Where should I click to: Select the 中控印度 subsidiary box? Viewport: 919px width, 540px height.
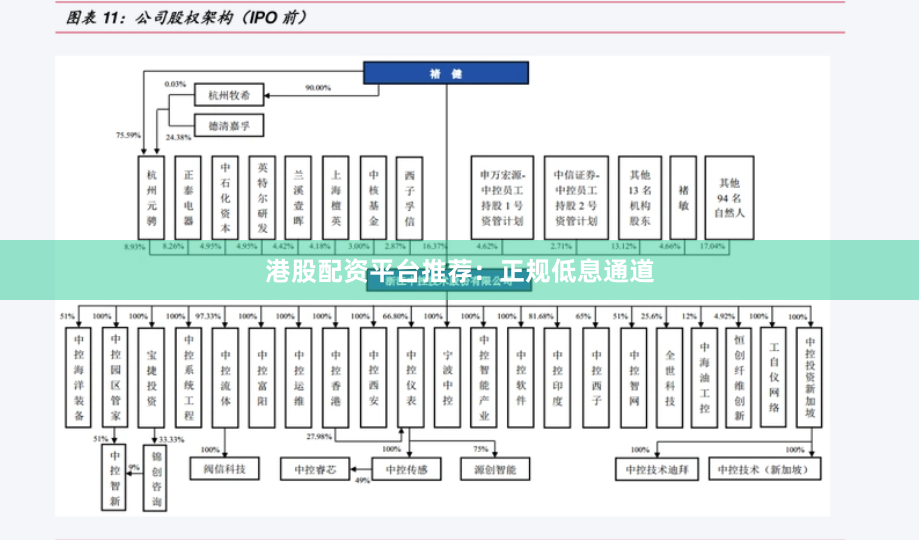click(x=557, y=377)
